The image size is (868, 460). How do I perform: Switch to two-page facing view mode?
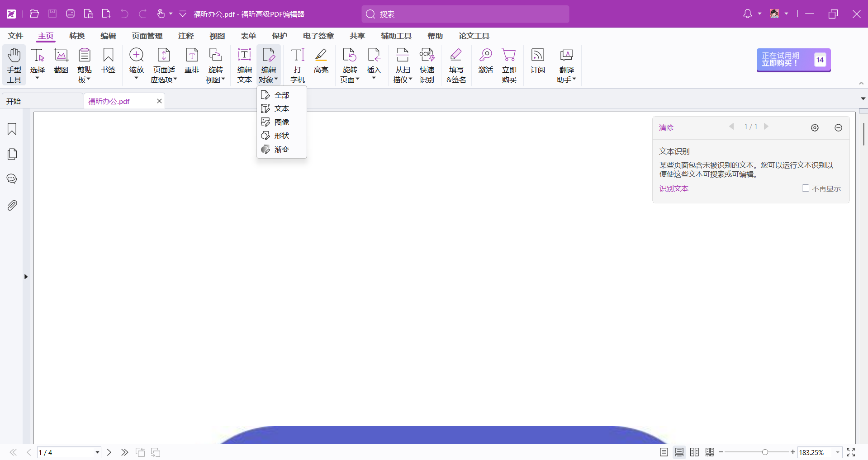pos(695,452)
